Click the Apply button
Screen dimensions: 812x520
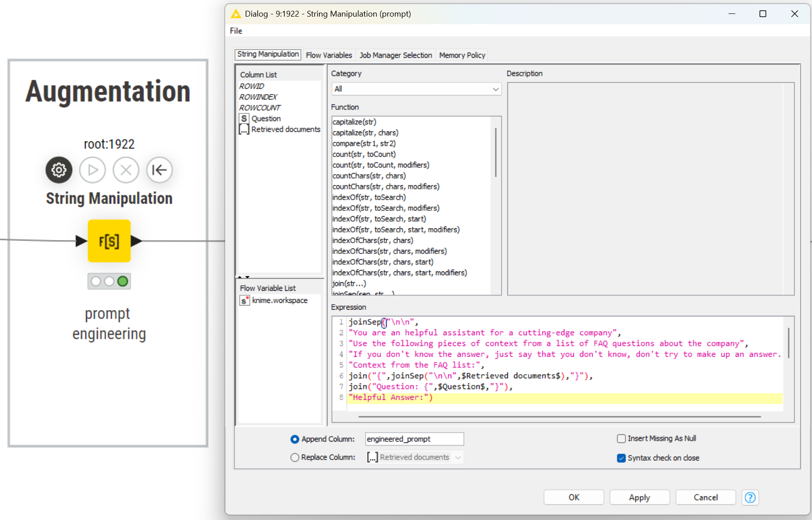tap(639, 497)
